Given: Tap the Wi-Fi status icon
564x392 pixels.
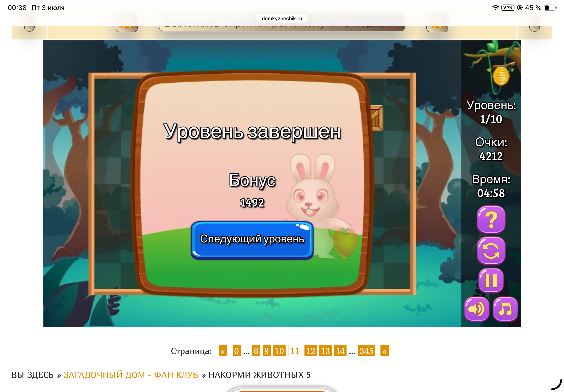Looking at the screenshot, I should pyautogui.click(x=495, y=8).
